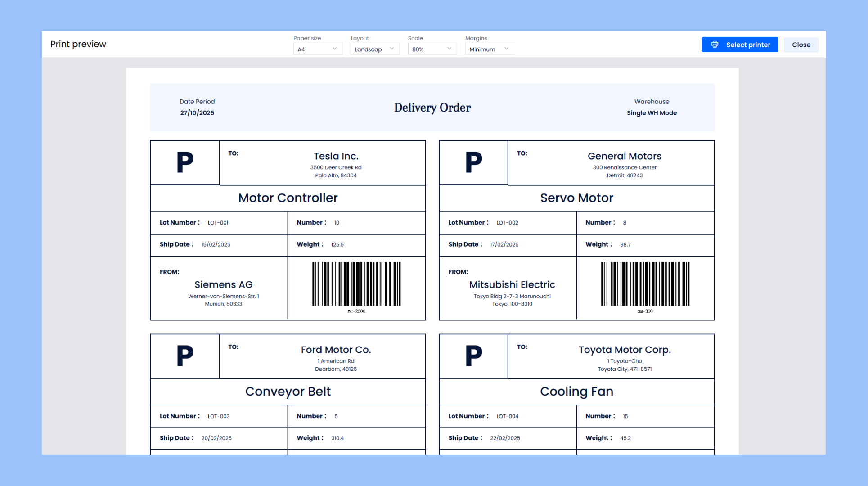Click the Motor Controller product heading

[x=288, y=198]
